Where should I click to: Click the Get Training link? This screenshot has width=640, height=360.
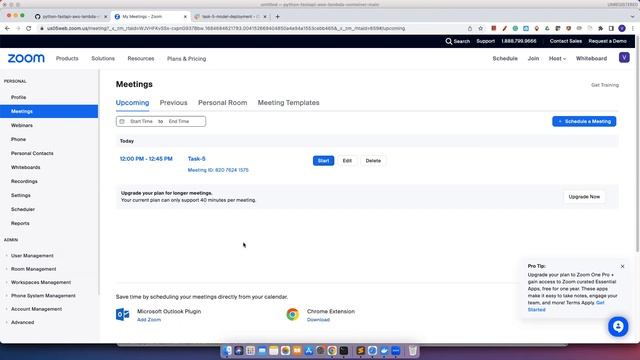[605, 85]
